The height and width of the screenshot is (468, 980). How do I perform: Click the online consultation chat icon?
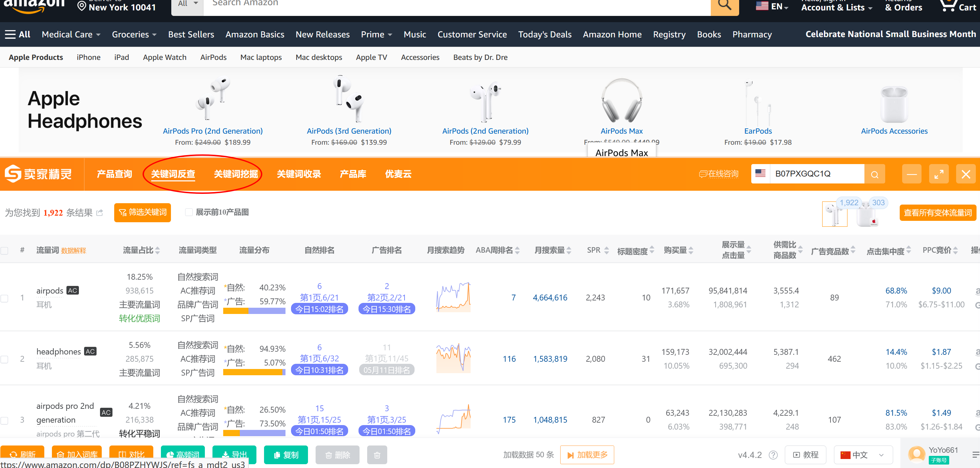[x=703, y=174]
